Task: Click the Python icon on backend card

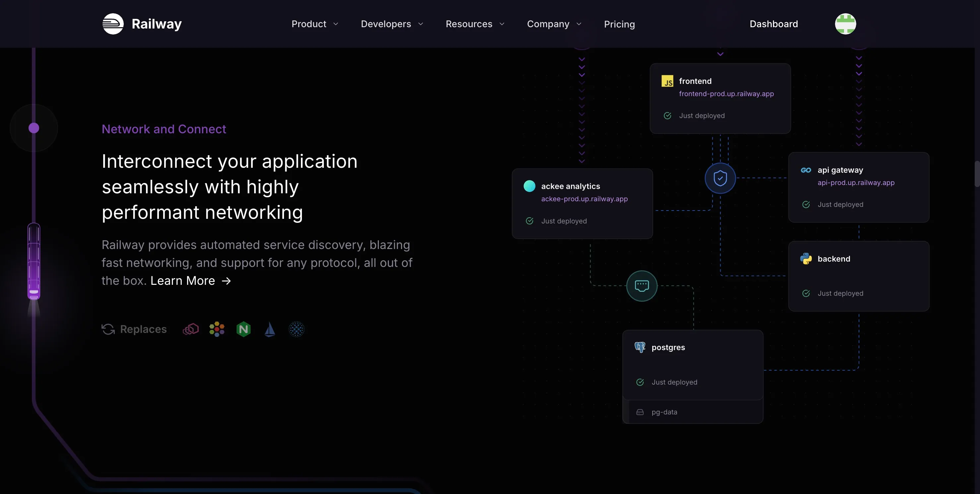Action: [x=806, y=259]
